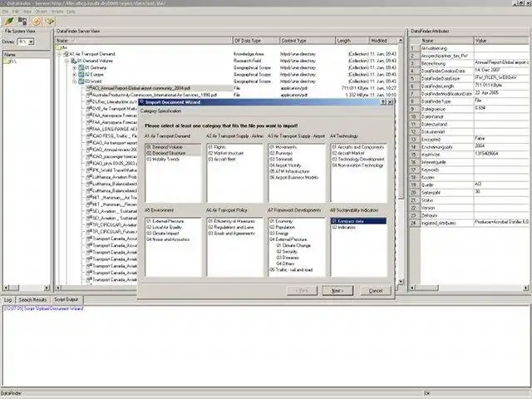Click the computers-with-lock toolbar icon

(x=22, y=22)
